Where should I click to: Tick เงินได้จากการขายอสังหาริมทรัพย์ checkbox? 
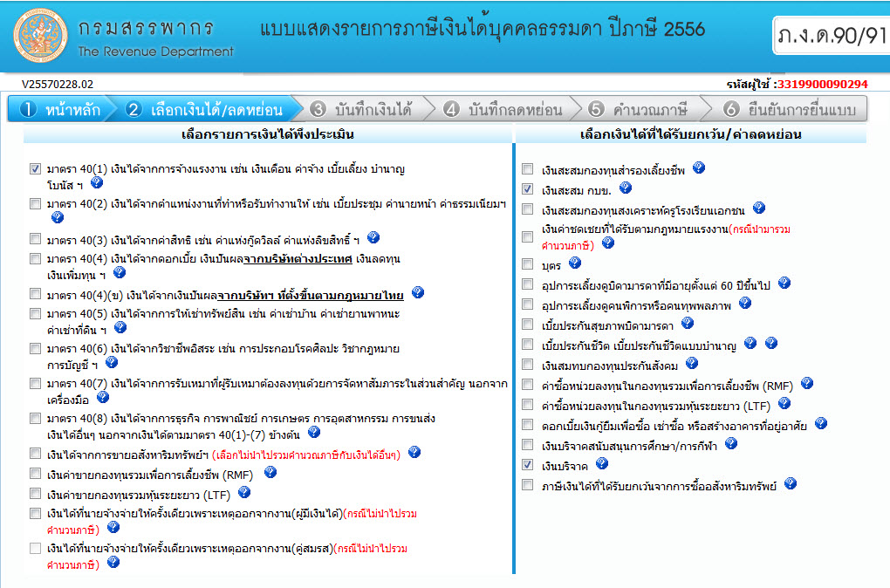(35, 454)
